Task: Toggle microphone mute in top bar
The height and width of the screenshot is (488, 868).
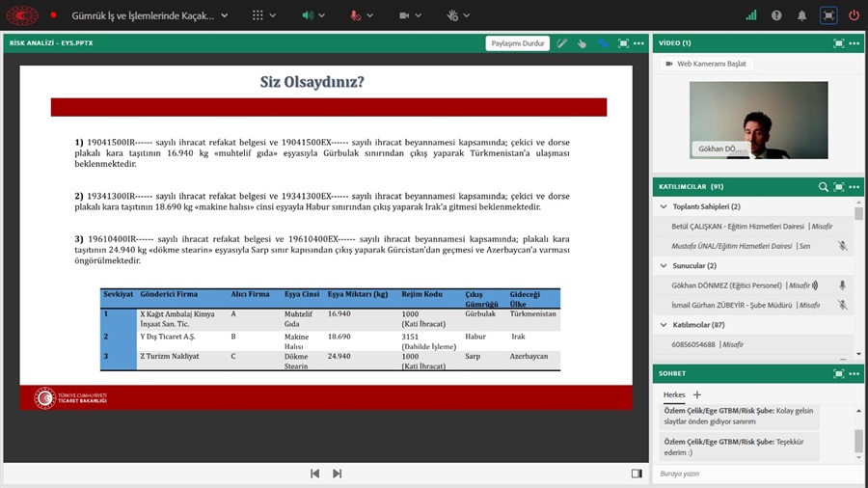Action: pos(356,15)
